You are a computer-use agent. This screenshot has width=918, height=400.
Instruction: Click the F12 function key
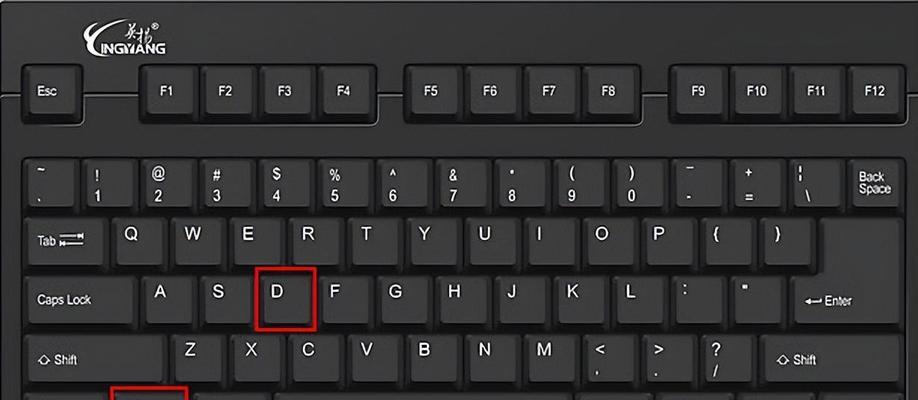tap(875, 94)
